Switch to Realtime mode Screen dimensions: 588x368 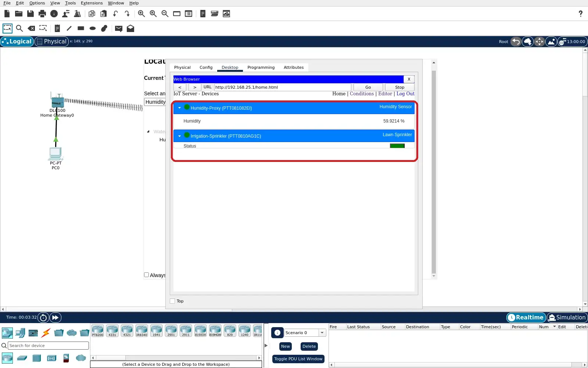tap(526, 318)
